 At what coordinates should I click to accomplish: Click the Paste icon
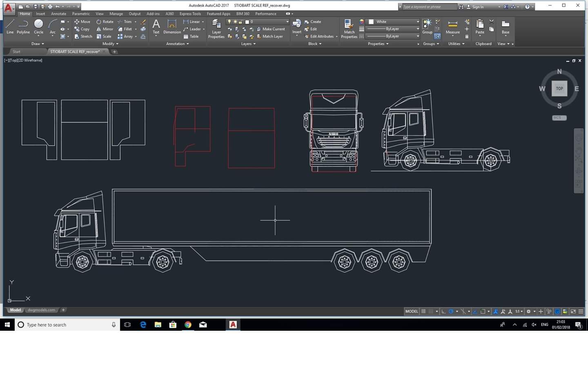[480, 27]
